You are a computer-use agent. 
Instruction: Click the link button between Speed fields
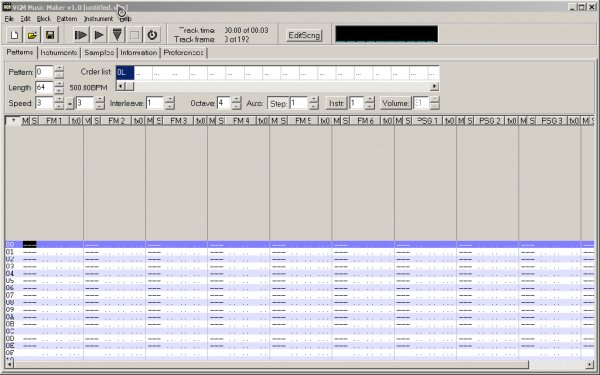pos(70,103)
